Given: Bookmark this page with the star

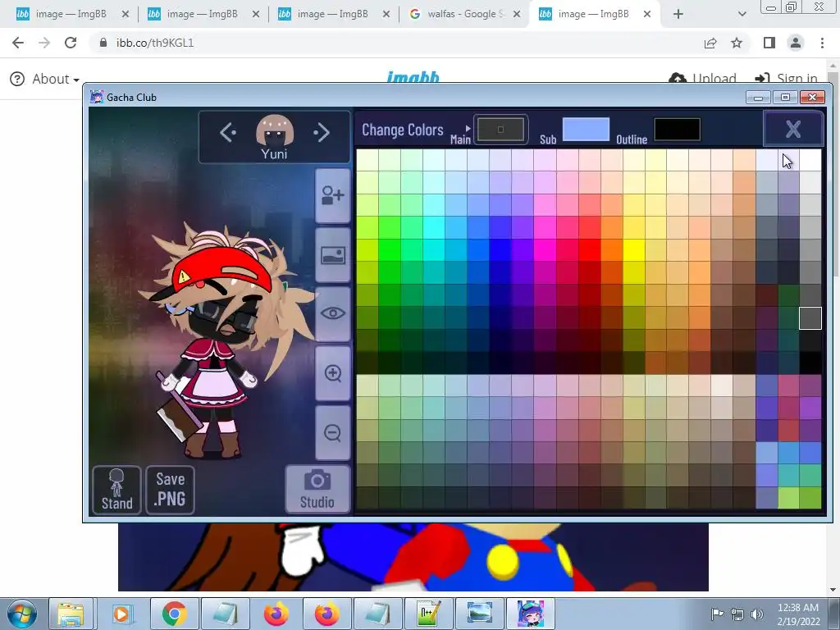Looking at the screenshot, I should point(737,43).
